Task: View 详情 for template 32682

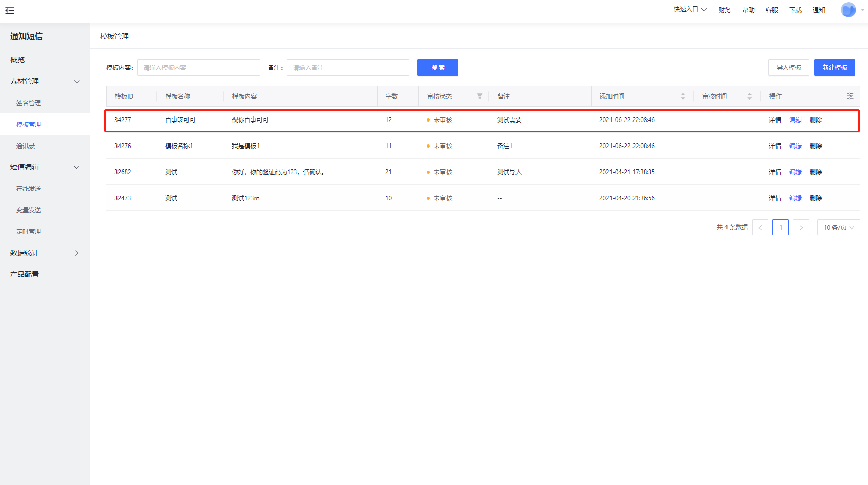Action: point(775,172)
